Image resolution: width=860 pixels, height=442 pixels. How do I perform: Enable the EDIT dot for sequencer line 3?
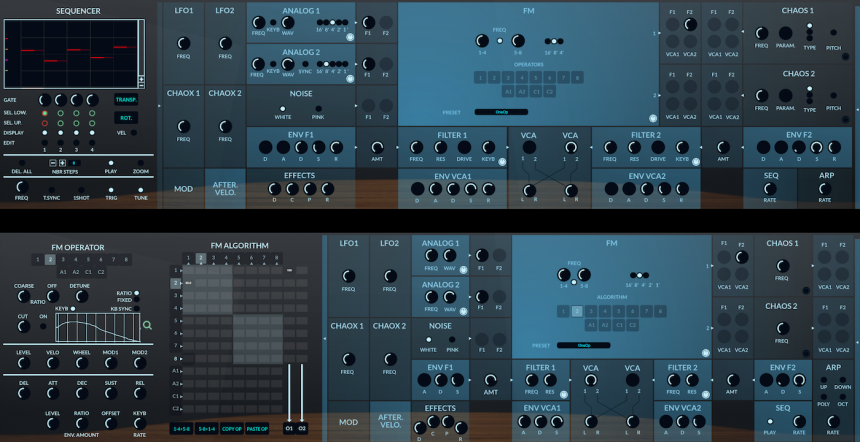(76, 143)
